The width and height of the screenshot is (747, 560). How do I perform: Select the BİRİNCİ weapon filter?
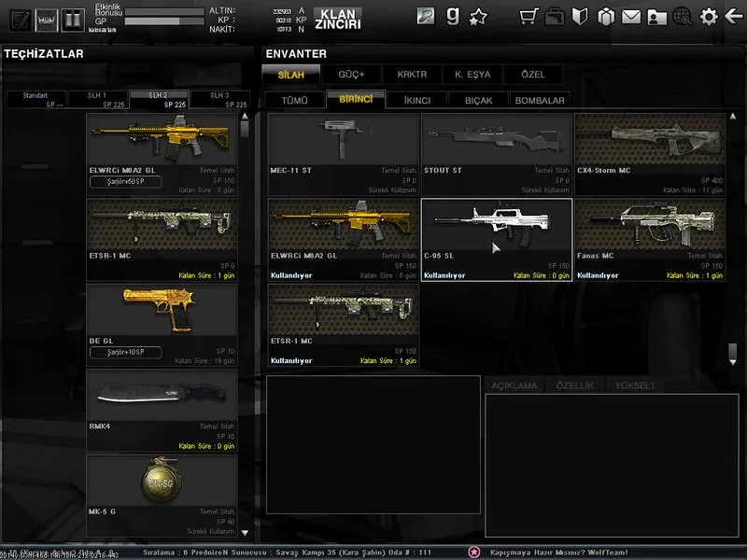click(x=356, y=100)
